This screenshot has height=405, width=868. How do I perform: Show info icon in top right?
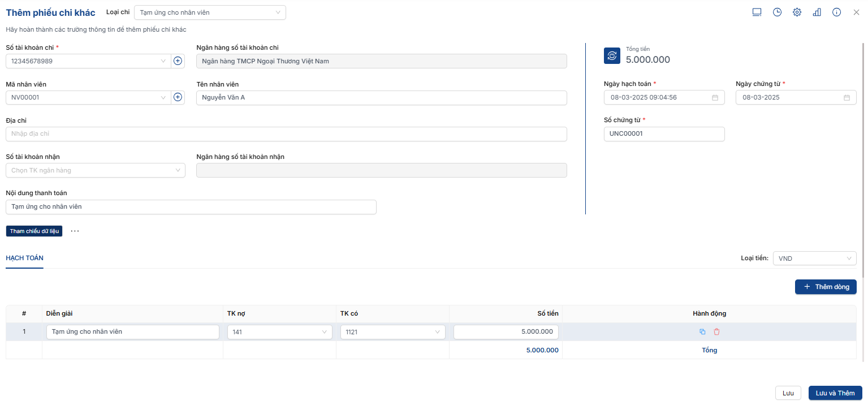click(836, 12)
